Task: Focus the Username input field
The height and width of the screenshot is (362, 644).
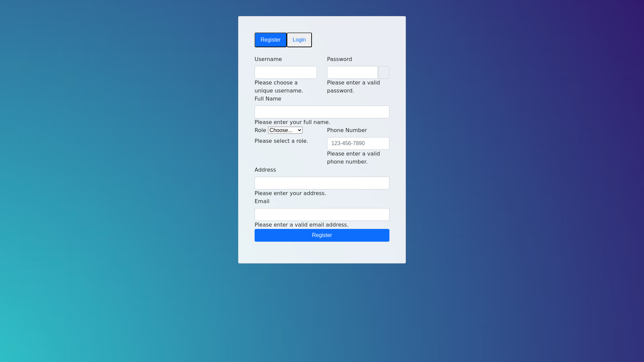Action: coord(285,72)
